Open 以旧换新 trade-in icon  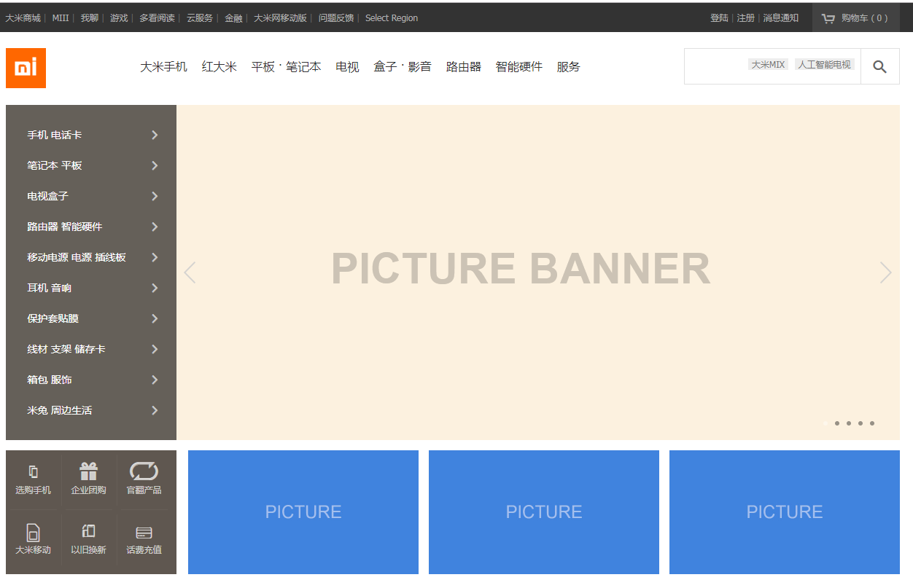click(x=88, y=531)
